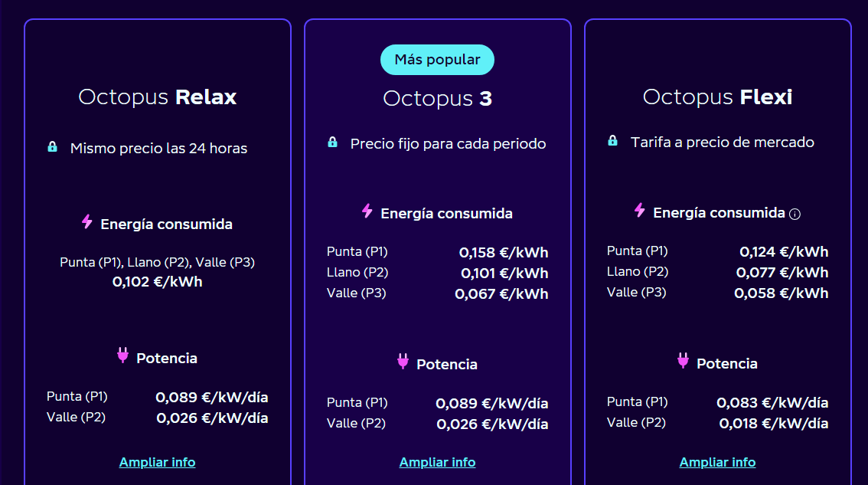Select the Octopus Relax plan title
The height and width of the screenshot is (485, 868).
point(157,97)
